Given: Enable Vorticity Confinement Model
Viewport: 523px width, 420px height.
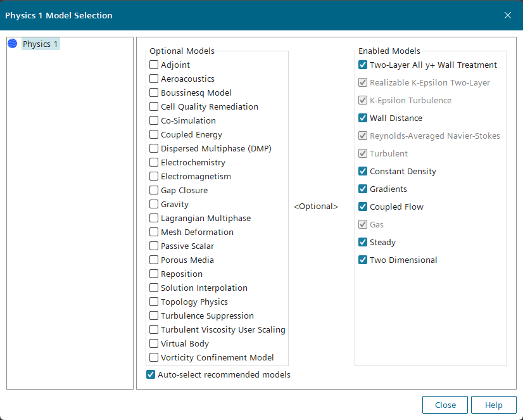Looking at the screenshot, I should point(154,357).
